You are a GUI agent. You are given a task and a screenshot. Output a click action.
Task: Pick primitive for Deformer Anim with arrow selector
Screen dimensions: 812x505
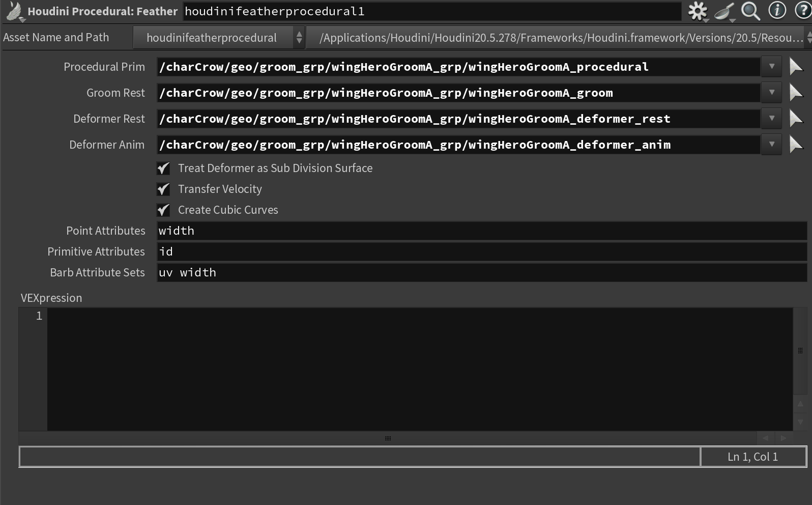coord(796,145)
